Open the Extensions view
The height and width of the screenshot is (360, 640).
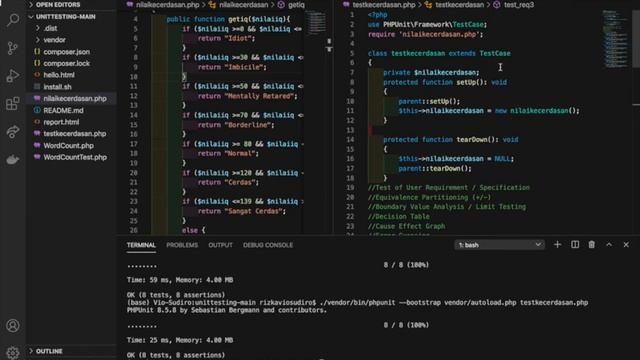[13, 104]
